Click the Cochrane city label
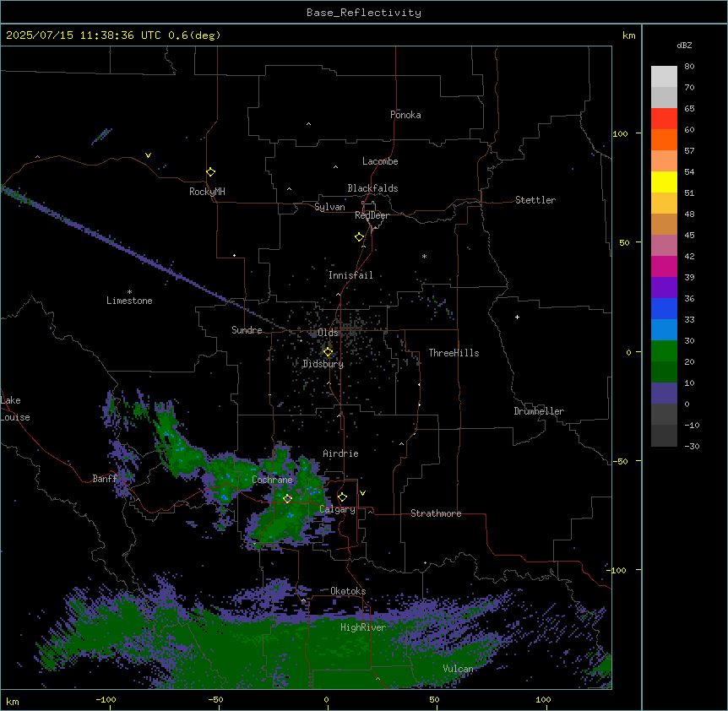Screen dimensions: 728x711 pos(272,480)
